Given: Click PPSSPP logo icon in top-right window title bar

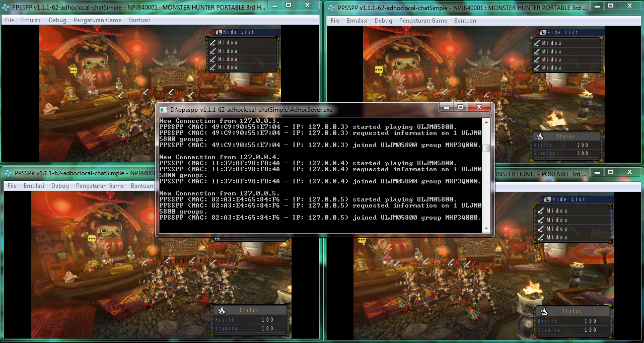Looking at the screenshot, I should click(331, 8).
